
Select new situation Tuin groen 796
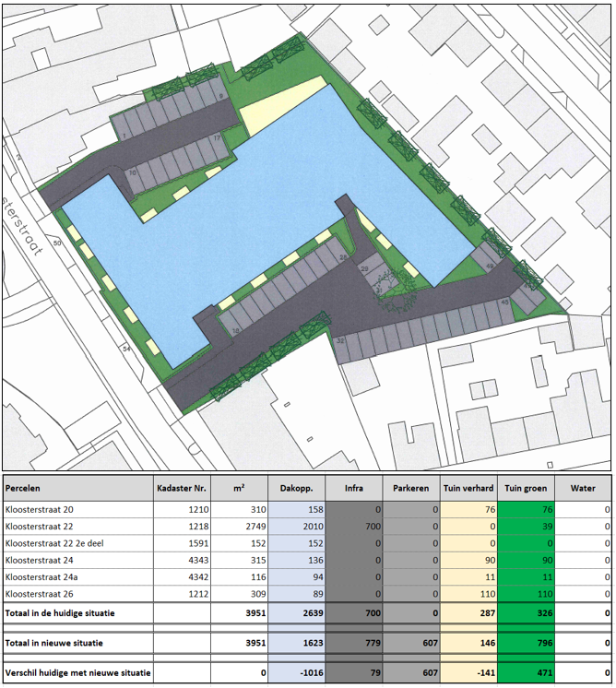coord(545,643)
